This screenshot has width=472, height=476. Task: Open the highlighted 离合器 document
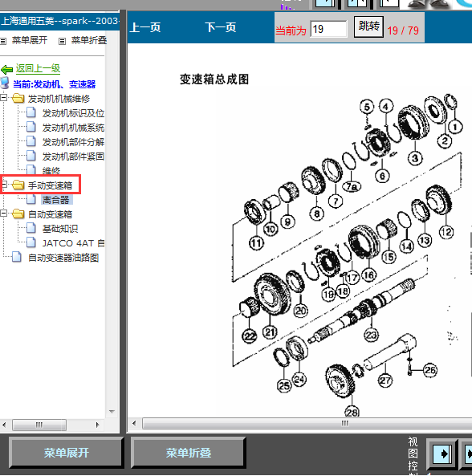point(56,200)
